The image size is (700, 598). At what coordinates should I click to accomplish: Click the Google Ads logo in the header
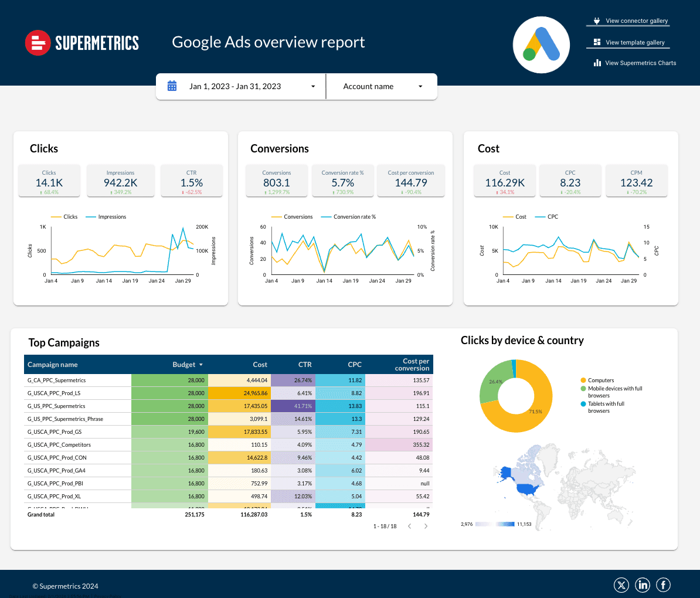click(x=541, y=45)
